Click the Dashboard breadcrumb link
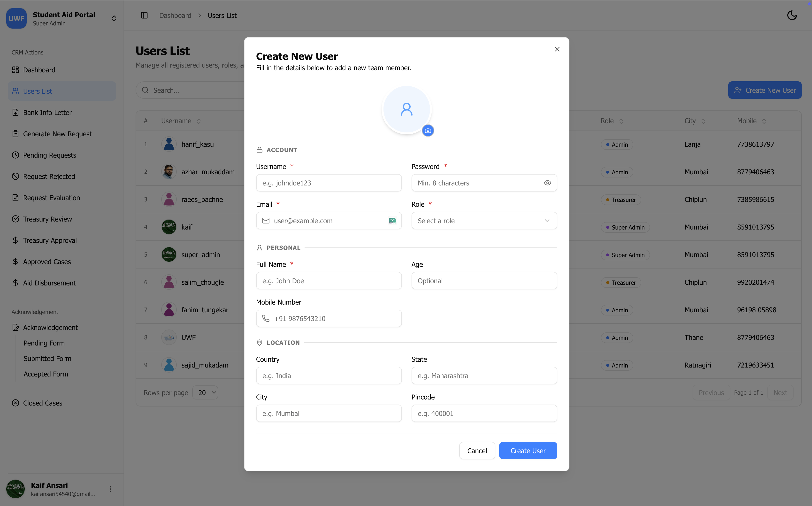This screenshot has width=812, height=506. click(175, 15)
